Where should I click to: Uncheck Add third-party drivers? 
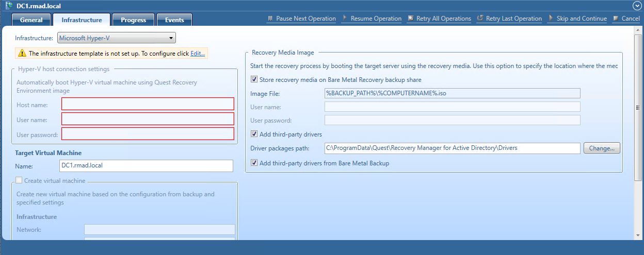pyautogui.click(x=254, y=134)
